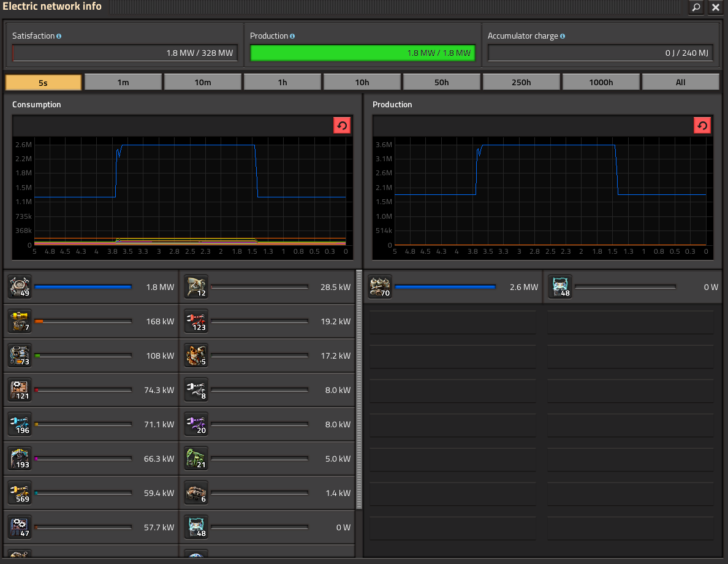The image size is (728, 564).
Task: Click the yellow inserter icon, 569
Action: coord(20,493)
